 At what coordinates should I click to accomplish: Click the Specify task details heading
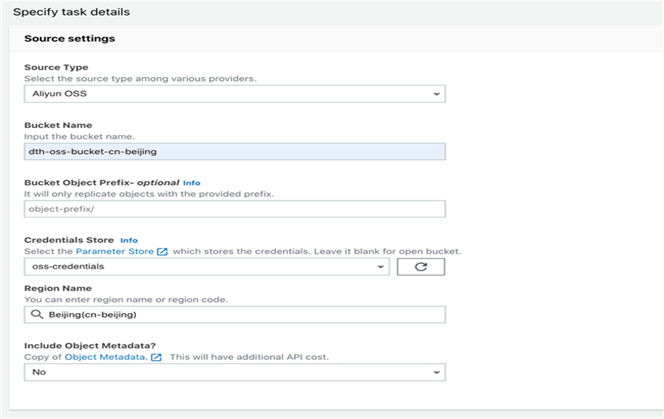71,11
